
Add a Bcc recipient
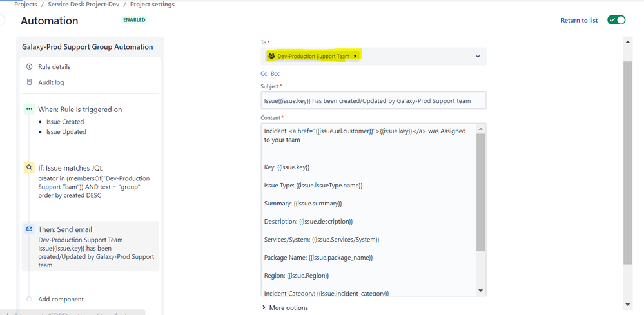pyautogui.click(x=275, y=74)
